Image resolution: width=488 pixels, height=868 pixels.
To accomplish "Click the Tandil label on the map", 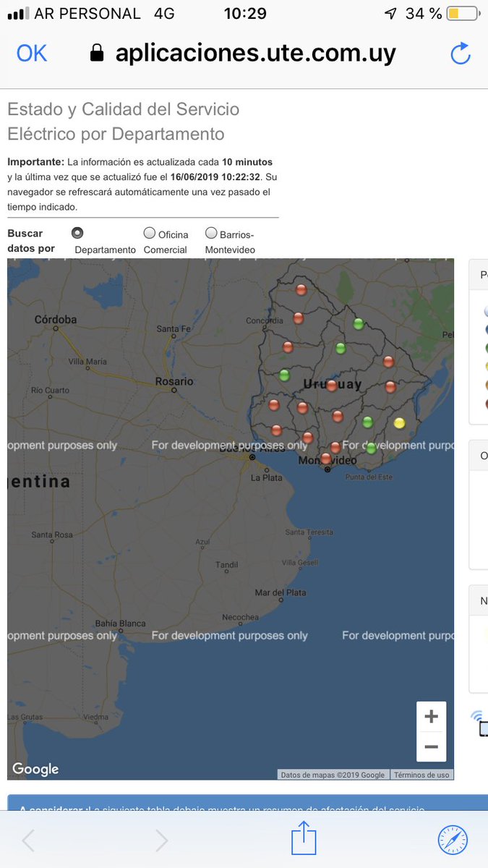I will (x=226, y=565).
